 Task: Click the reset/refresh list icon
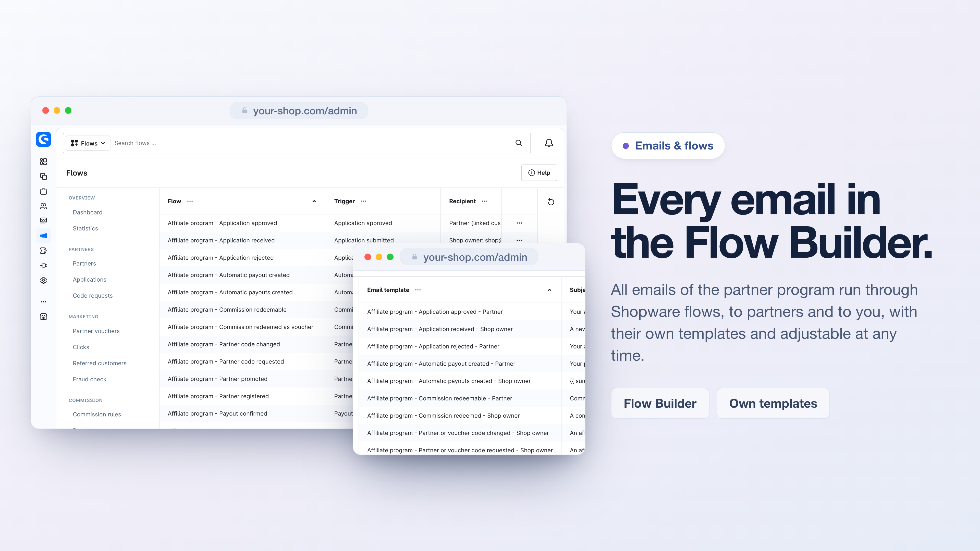(550, 202)
